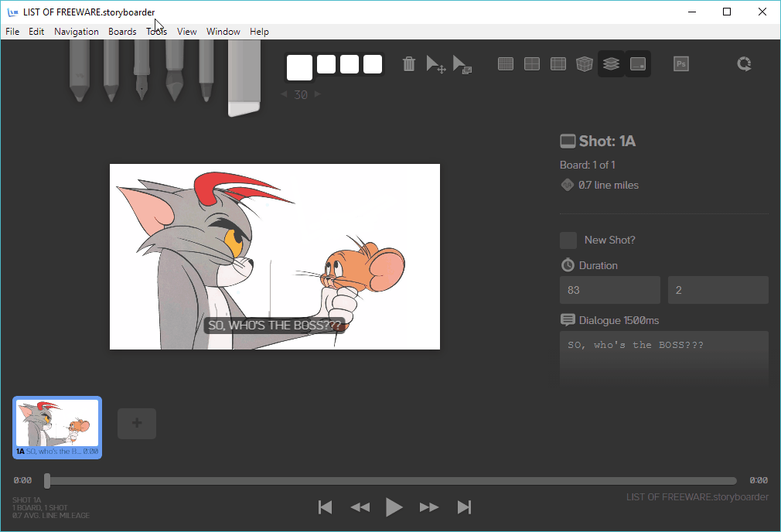
Task: Pick the large current color swatch
Action: coord(299,67)
